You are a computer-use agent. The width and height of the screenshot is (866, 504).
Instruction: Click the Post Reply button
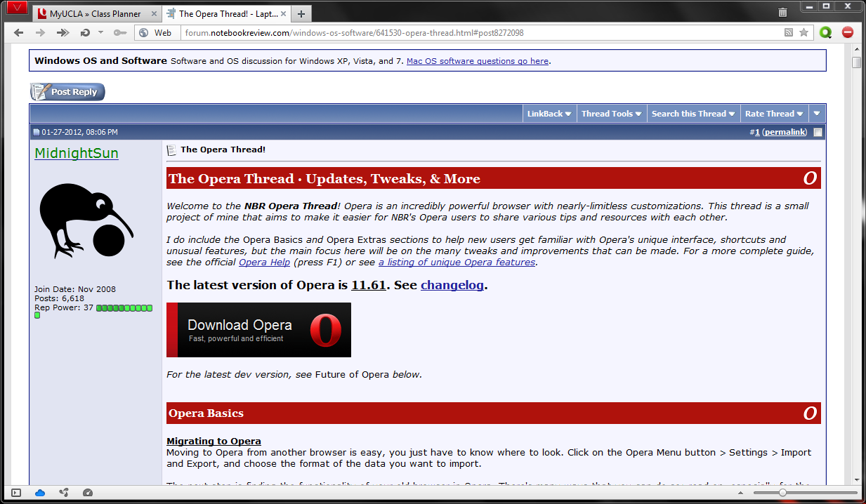point(67,92)
